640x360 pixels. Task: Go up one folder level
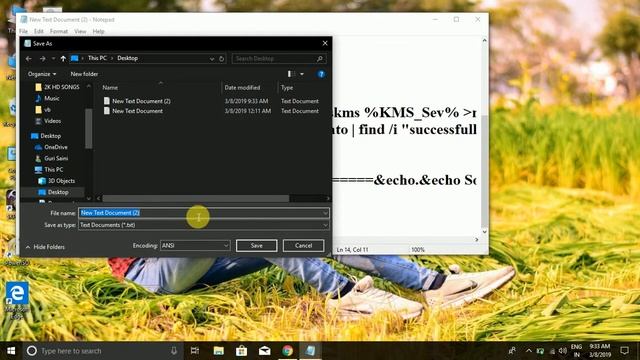click(63, 59)
